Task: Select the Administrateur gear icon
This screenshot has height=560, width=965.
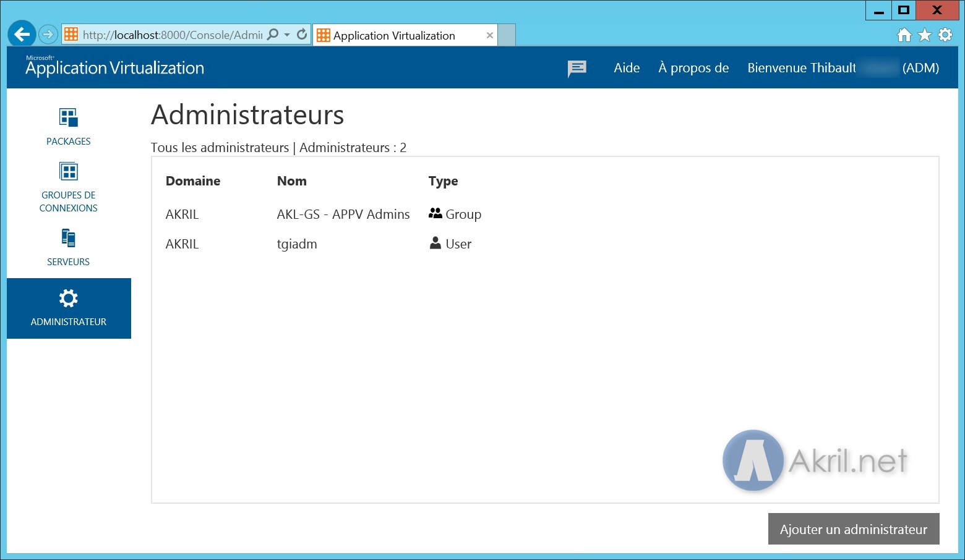Action: pyautogui.click(x=68, y=299)
